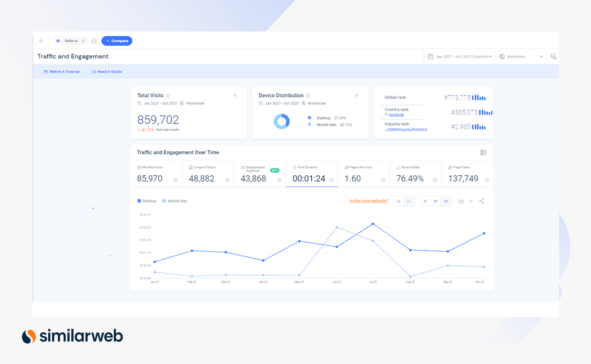
Task: Star the fizzle.co website as a favorite
Action: point(94,41)
